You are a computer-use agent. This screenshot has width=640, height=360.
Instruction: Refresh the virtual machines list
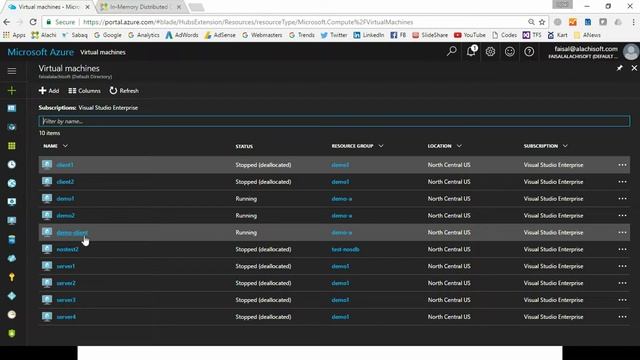124,91
